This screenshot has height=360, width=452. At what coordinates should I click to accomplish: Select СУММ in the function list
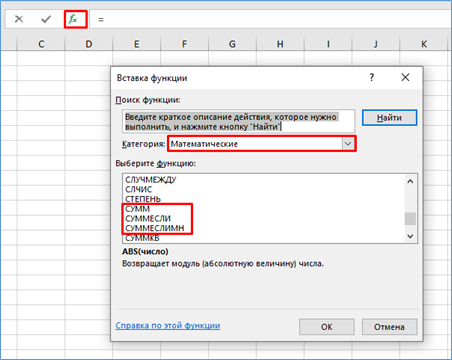coord(263,209)
